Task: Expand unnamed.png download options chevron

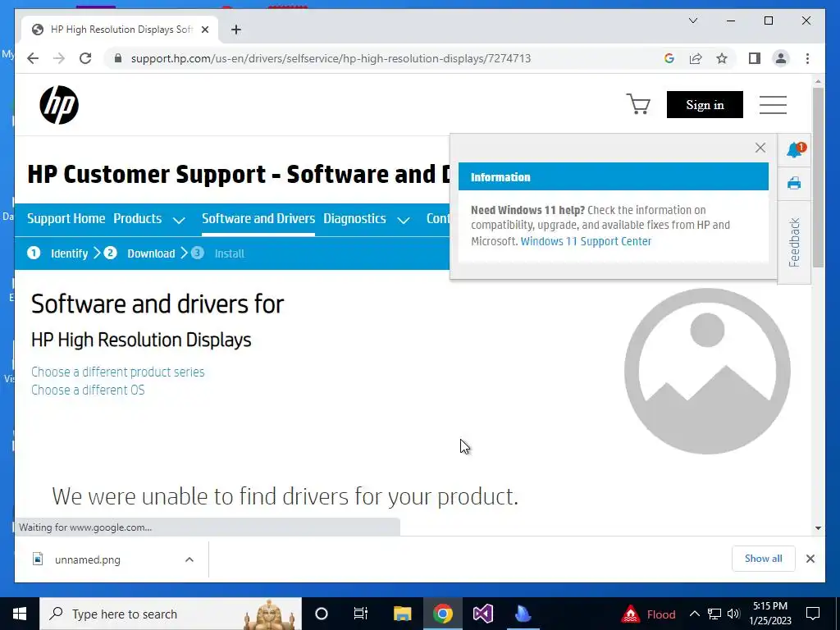Action: 189,559
